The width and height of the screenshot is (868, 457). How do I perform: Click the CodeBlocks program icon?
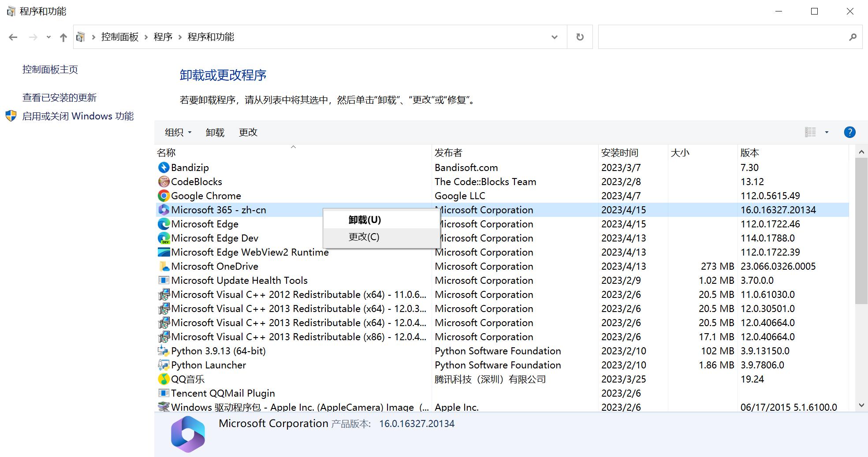(164, 182)
